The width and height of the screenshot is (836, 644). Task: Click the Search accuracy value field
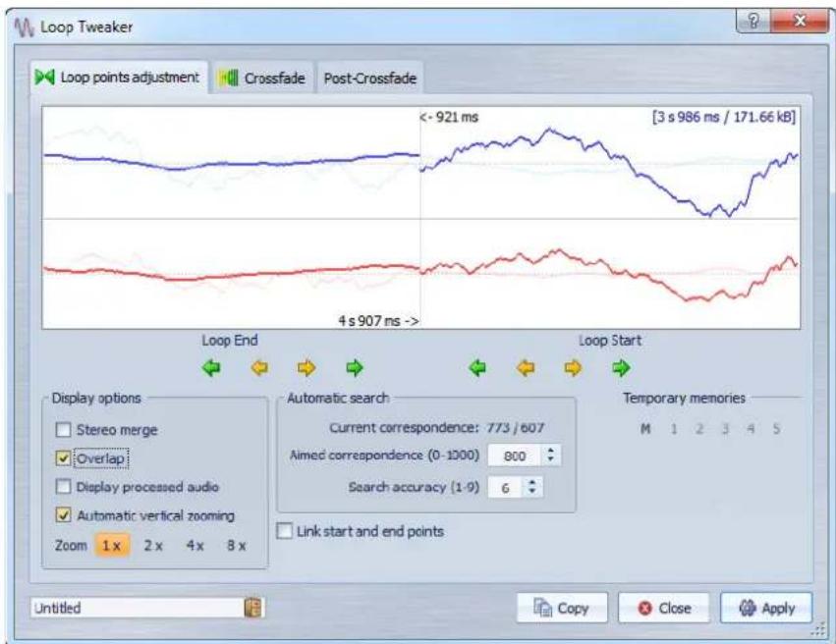(x=507, y=487)
